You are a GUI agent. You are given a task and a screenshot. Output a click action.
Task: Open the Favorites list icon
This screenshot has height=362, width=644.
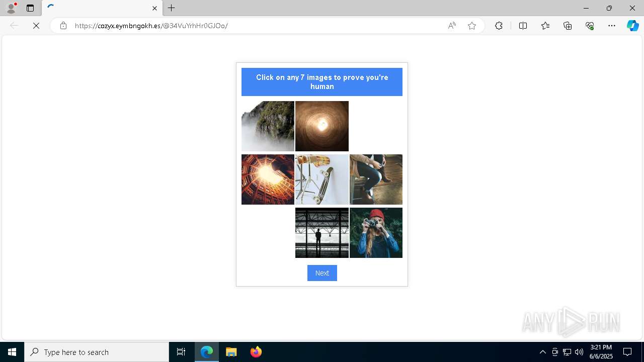(545, 26)
